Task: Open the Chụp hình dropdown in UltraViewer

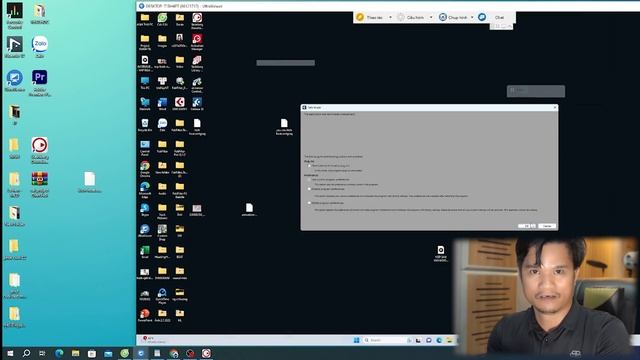Action: [472, 18]
